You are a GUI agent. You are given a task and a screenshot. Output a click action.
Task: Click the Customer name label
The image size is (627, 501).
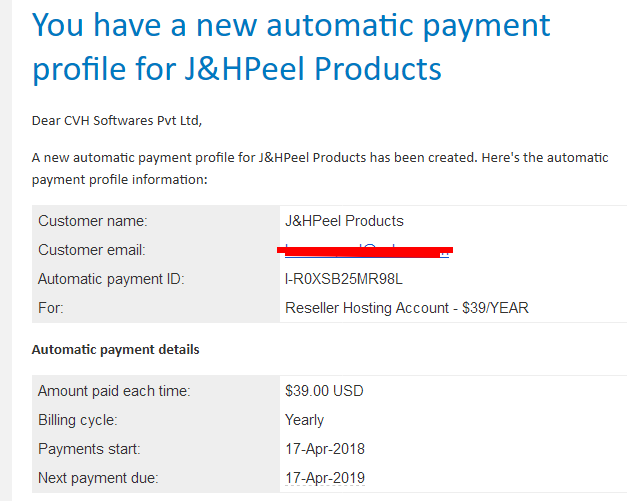93,221
